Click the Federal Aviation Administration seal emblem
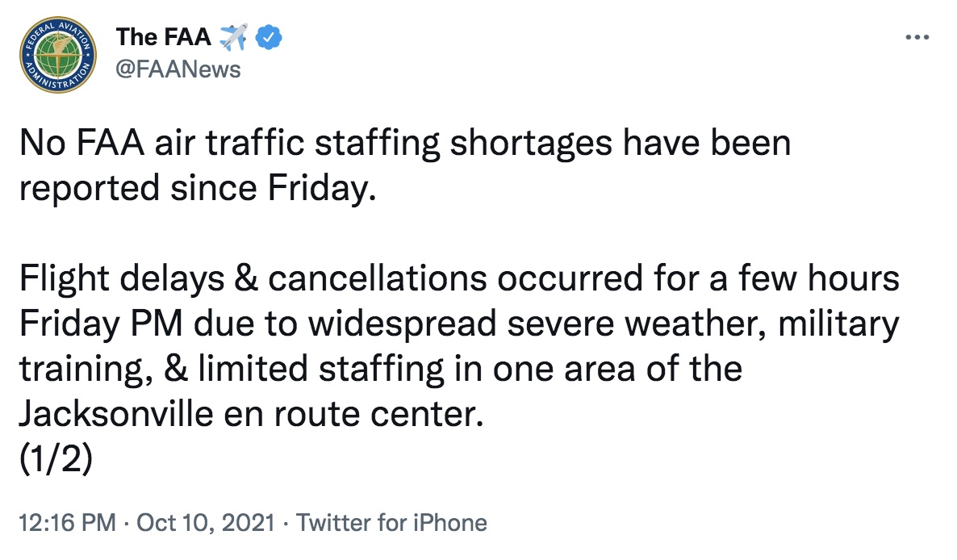Image resolution: width=957 pixels, height=560 pixels. 56,55
